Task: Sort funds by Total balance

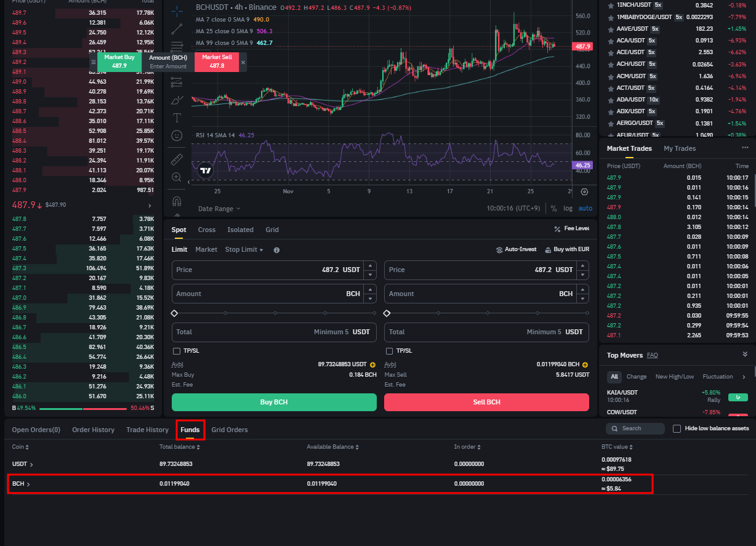Action: pos(180,447)
